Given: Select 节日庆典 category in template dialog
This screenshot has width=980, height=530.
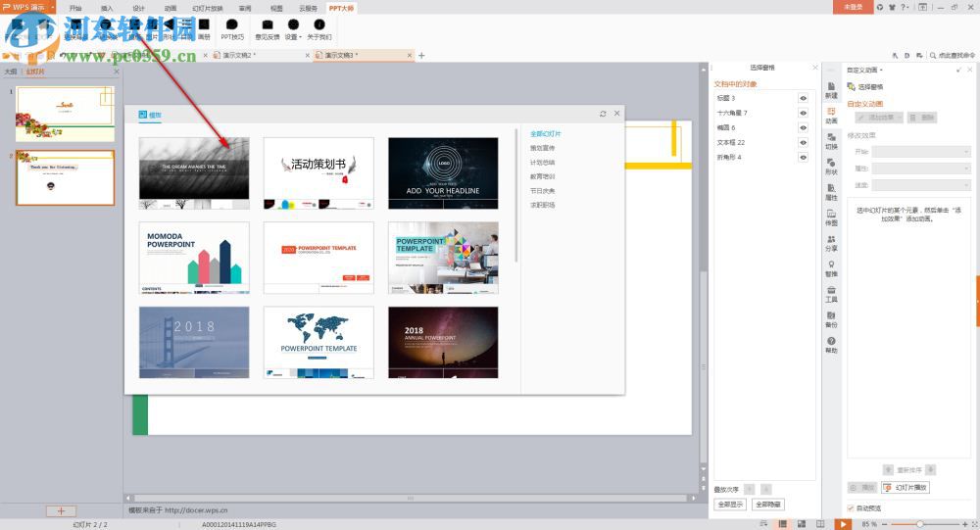Looking at the screenshot, I should click(543, 191).
